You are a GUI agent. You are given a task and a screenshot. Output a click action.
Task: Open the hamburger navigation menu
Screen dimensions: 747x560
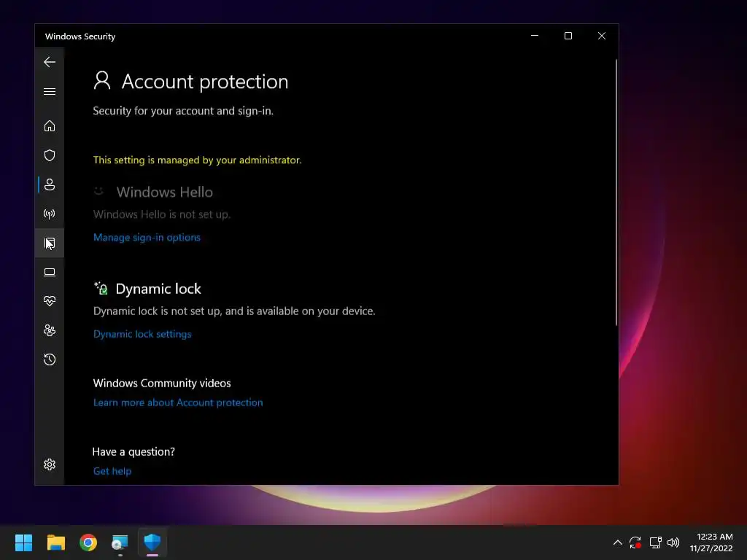point(50,91)
